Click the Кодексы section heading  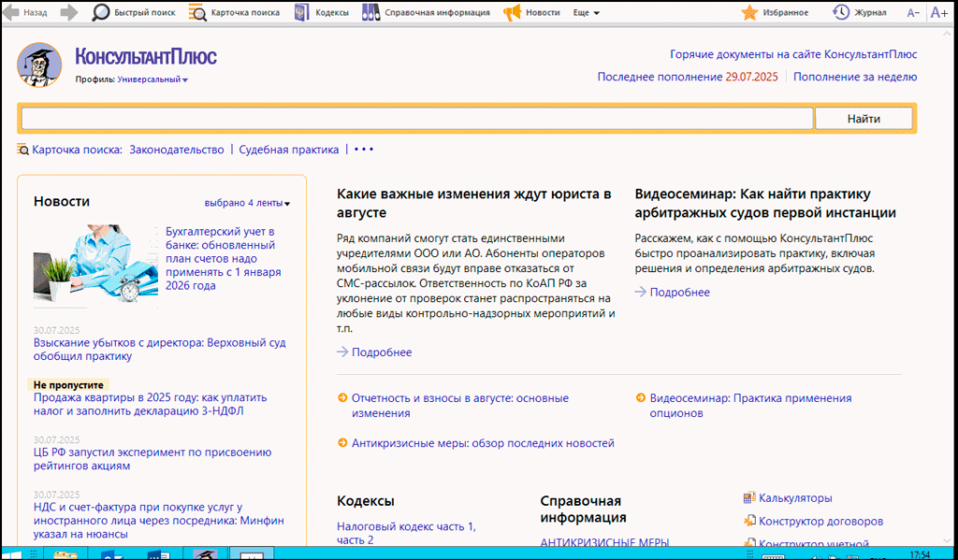coord(366,501)
